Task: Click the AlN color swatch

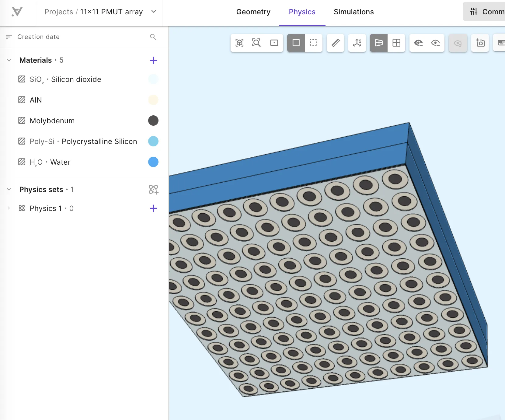Action: (x=153, y=100)
